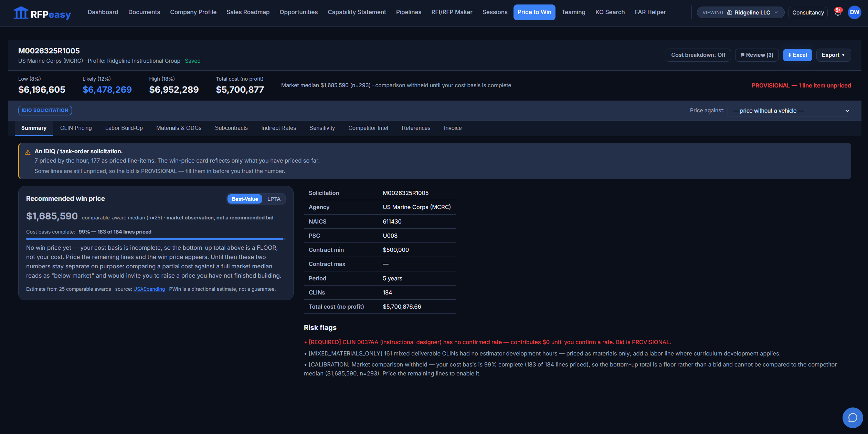Click the Consultancy button
The width and height of the screenshot is (868, 434).
point(808,12)
